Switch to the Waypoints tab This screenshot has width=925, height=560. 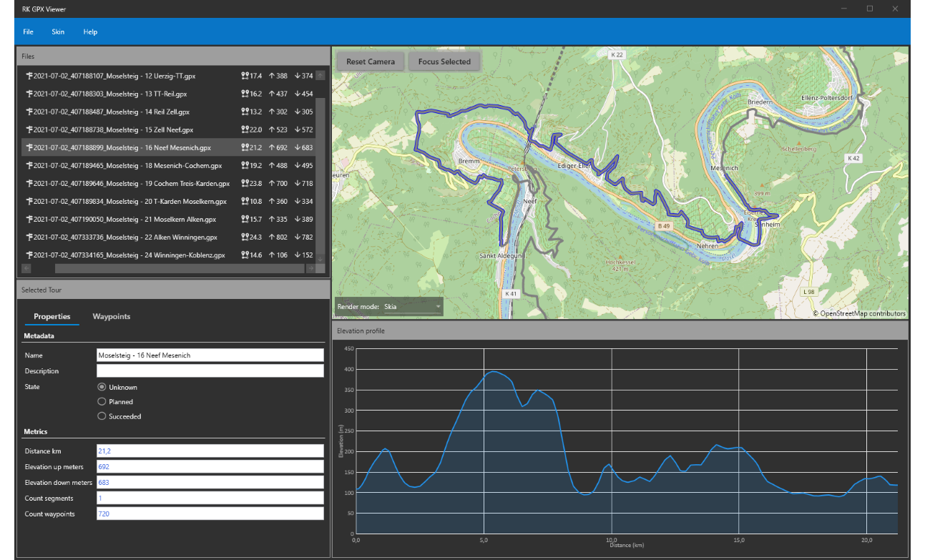(111, 316)
